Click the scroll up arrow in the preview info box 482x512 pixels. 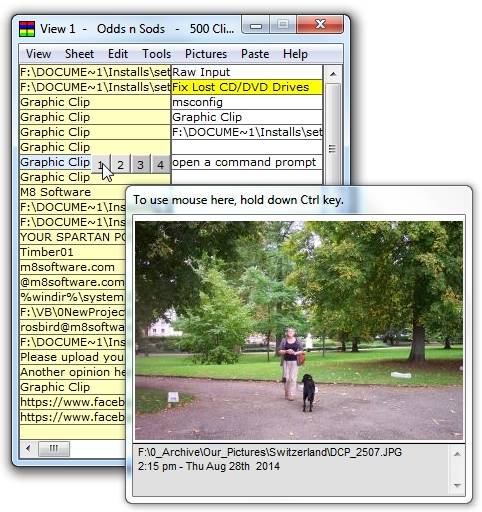tap(457, 454)
